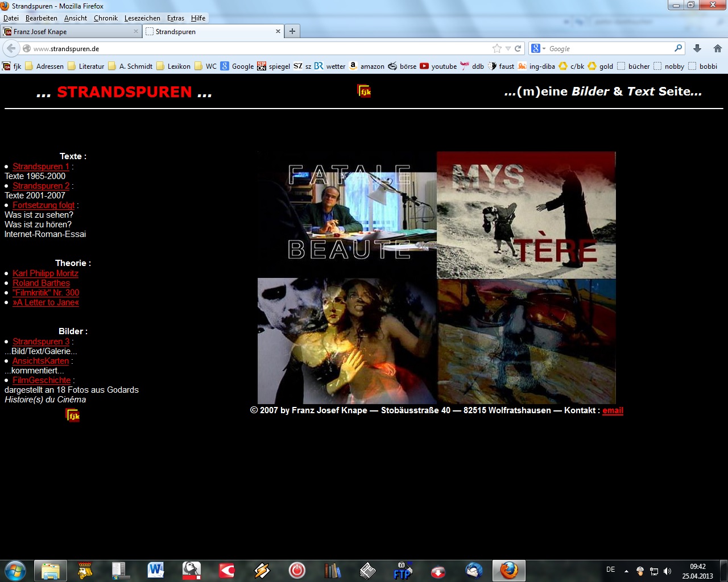Show hidden tray icons arrow
This screenshot has width=728, height=582.
(x=626, y=571)
